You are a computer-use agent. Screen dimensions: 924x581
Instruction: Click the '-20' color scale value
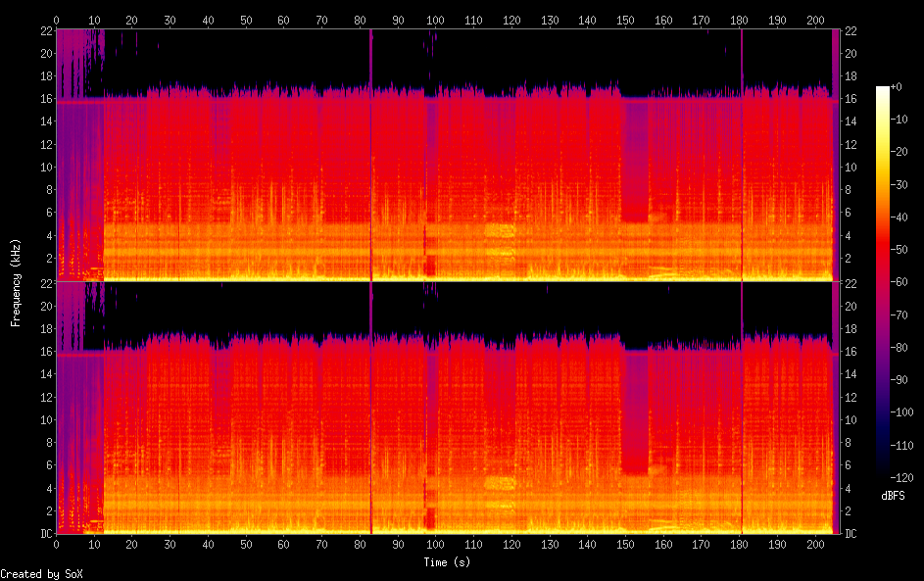point(899,152)
